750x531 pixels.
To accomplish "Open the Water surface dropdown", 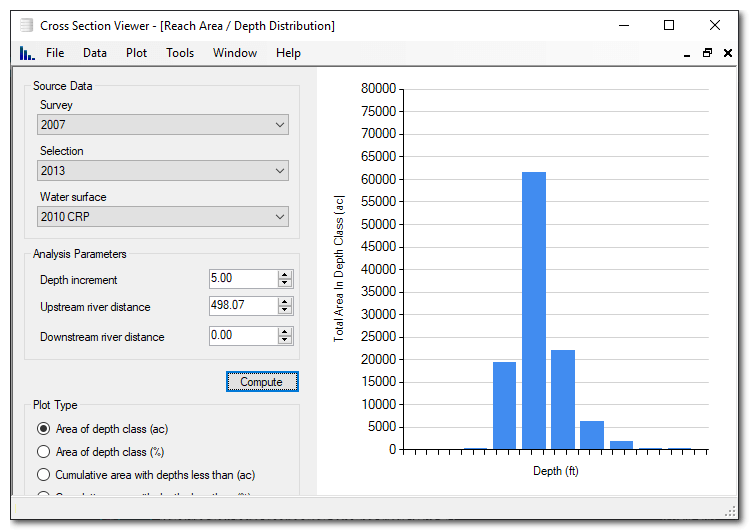I will point(164,217).
